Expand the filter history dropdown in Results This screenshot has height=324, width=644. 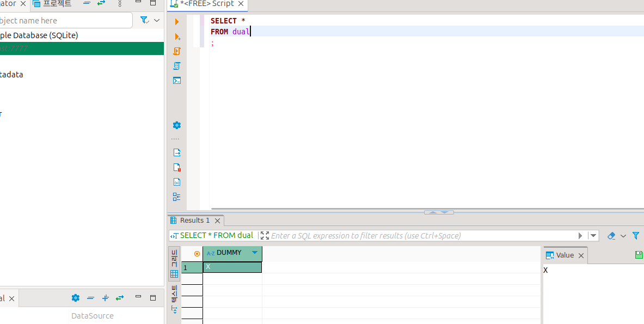coord(593,236)
